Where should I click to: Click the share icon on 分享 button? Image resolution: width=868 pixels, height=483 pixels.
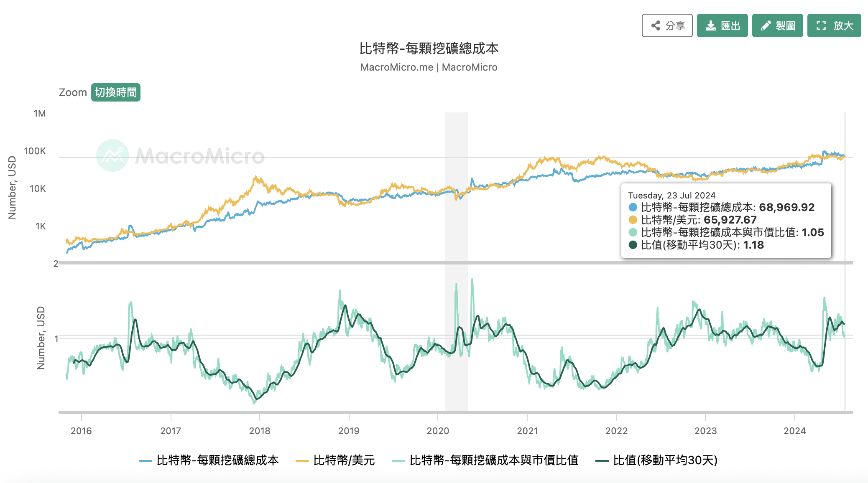pos(656,25)
